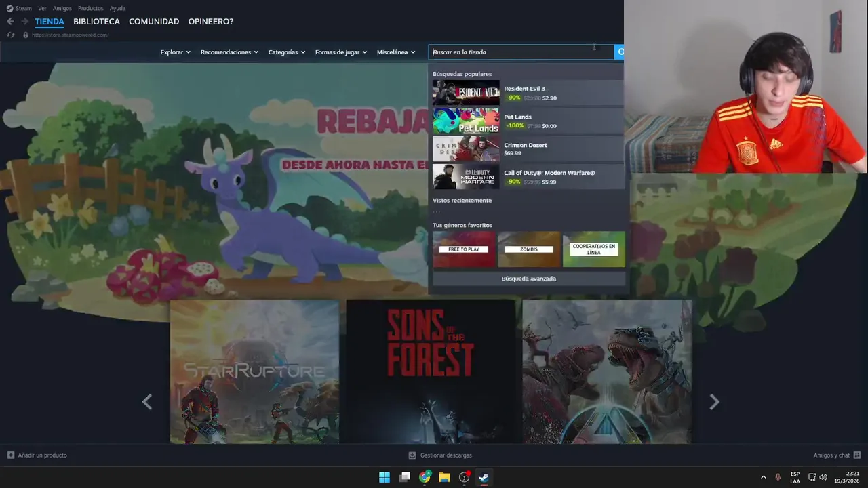Click the Gestionar descargas link
868x488 pixels.
[x=446, y=455]
